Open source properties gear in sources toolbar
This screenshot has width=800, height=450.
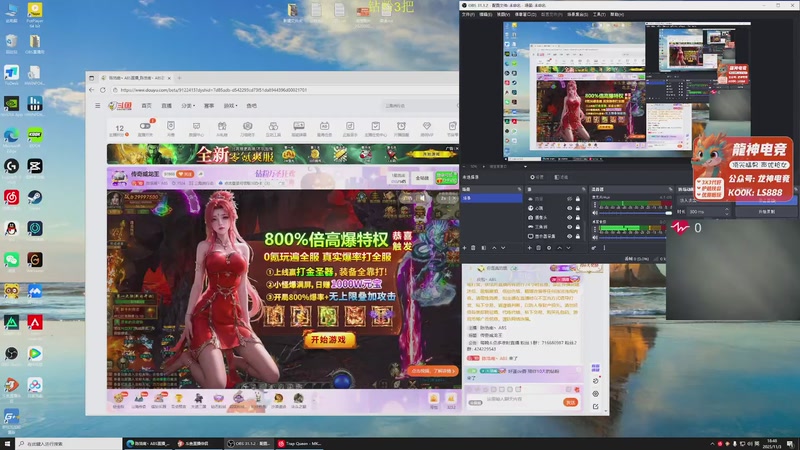point(549,248)
